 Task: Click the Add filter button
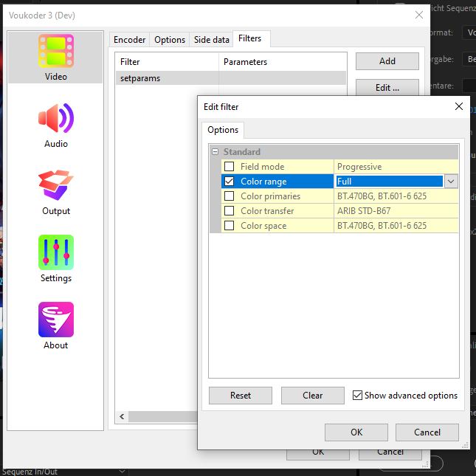coord(387,61)
